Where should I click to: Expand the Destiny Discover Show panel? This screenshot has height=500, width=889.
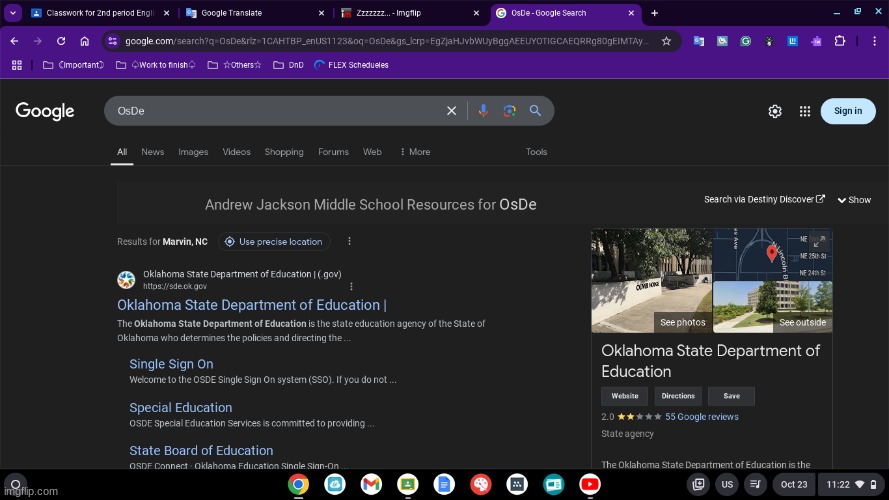coord(854,200)
